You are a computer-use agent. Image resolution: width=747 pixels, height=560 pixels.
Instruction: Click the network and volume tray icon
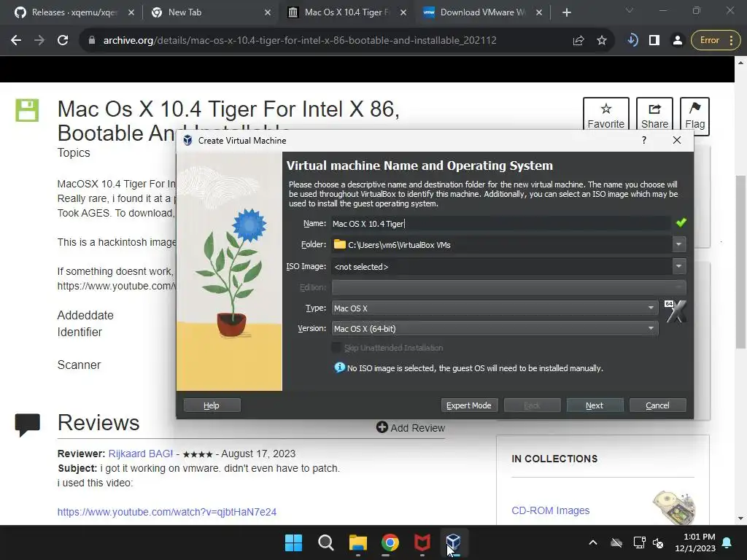pos(649,542)
